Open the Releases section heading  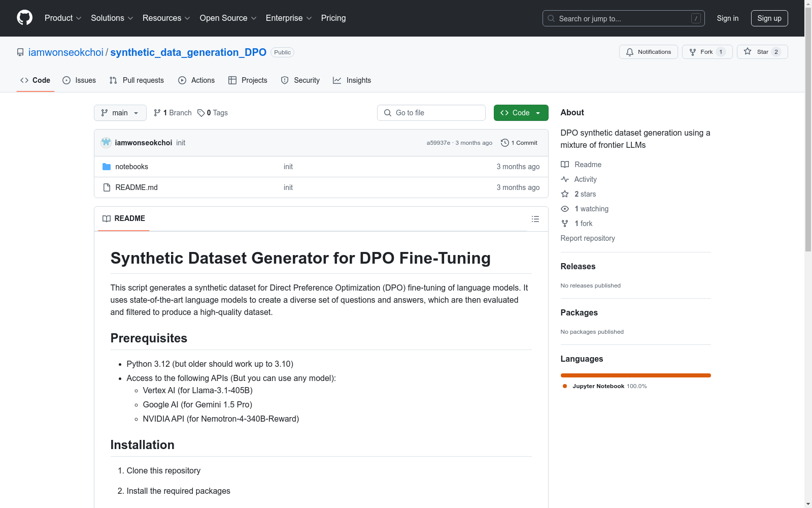coord(578,266)
